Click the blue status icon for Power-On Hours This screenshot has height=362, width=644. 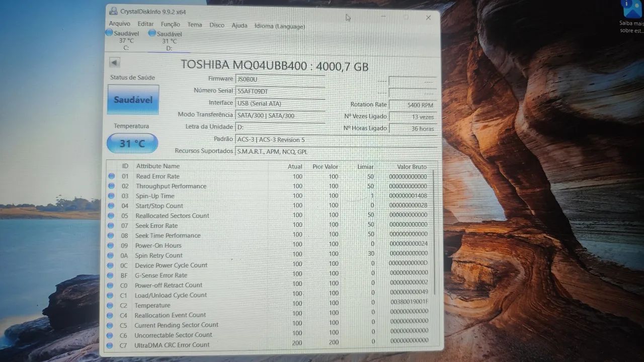[111, 245]
